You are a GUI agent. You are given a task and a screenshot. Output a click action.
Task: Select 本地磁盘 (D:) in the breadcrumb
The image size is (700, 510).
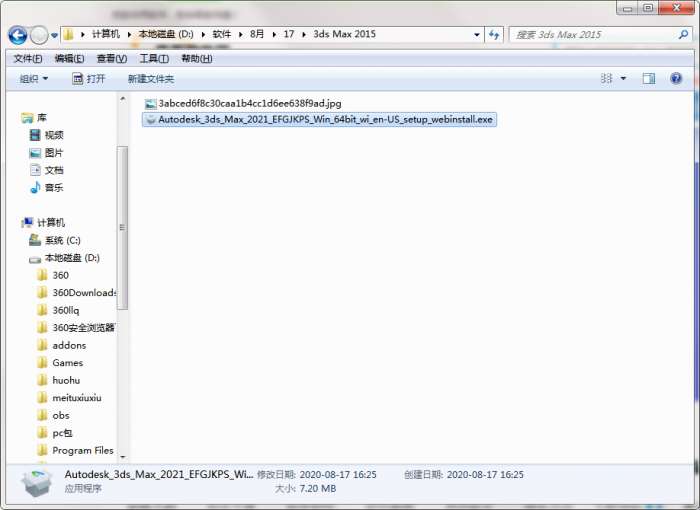[x=166, y=34]
